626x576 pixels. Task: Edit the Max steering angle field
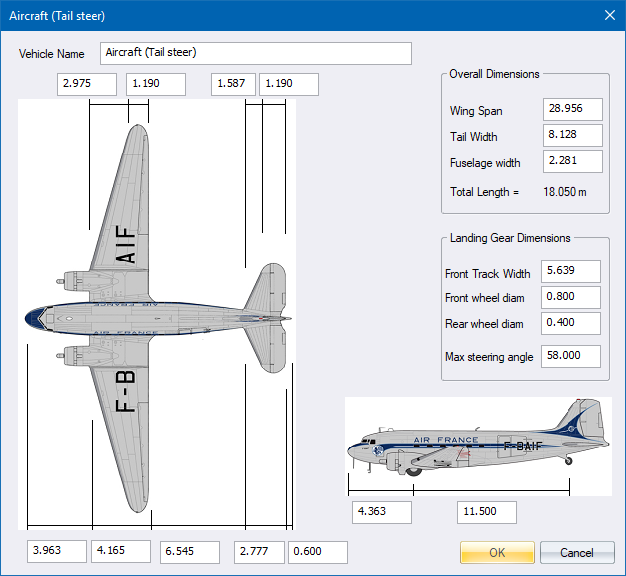pyautogui.click(x=570, y=357)
